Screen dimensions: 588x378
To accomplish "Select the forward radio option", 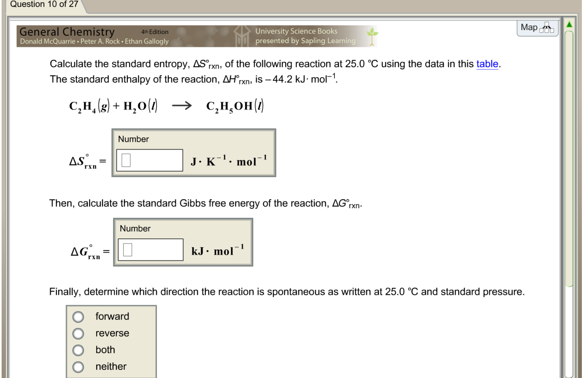I will 78,317.
